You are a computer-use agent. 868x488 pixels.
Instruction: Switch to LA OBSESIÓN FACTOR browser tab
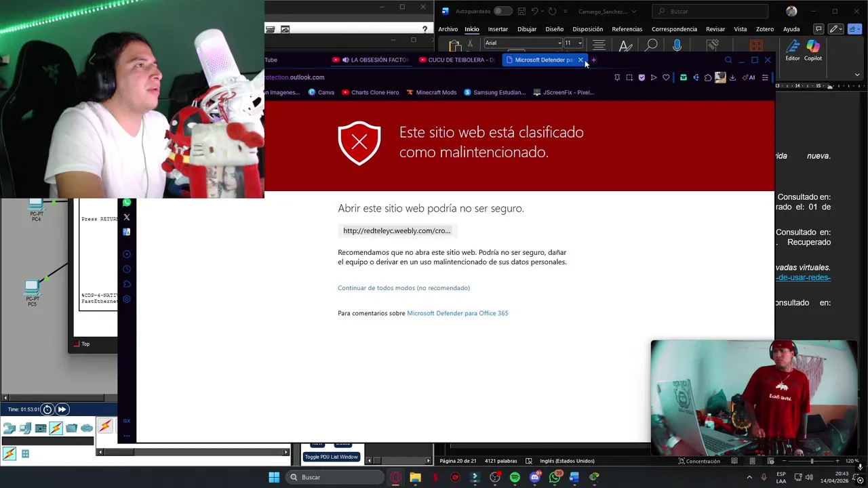pyautogui.click(x=371, y=60)
